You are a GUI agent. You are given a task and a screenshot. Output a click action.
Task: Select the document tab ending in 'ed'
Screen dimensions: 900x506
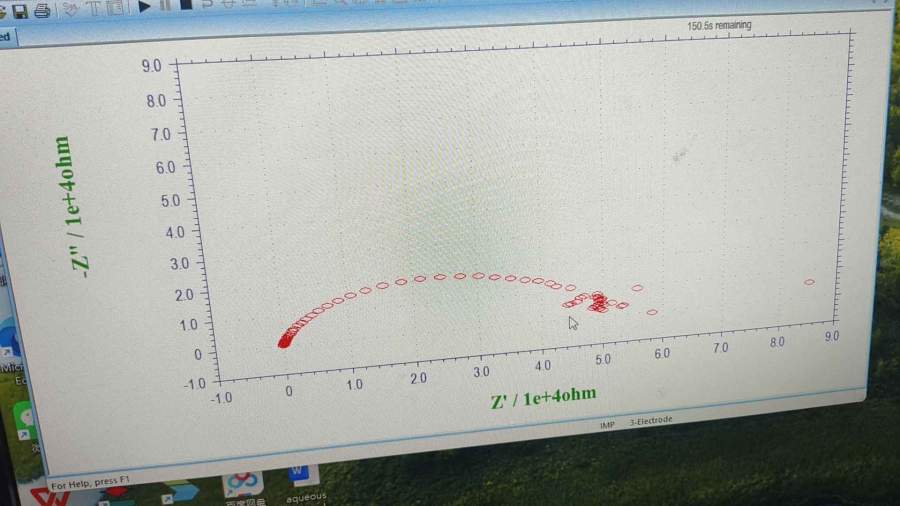7,38
